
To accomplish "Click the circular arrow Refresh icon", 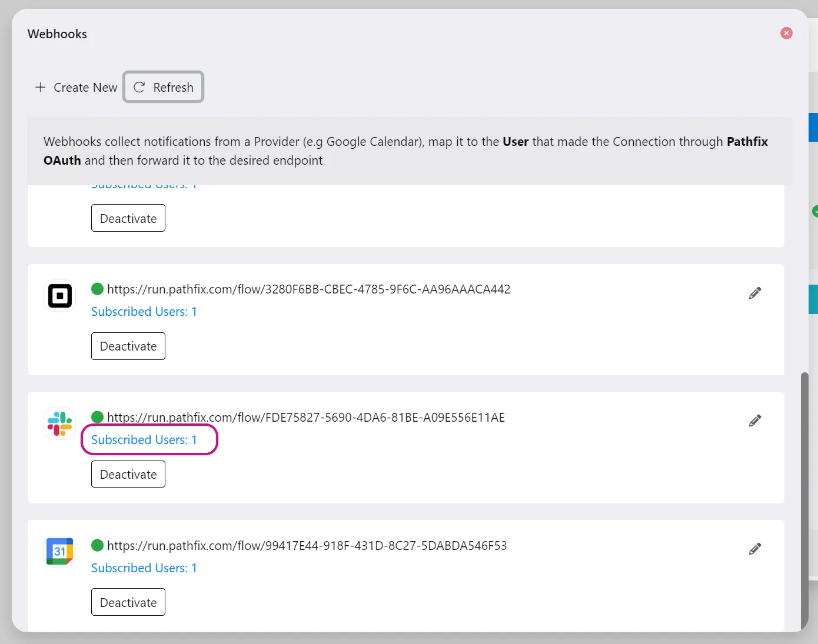I will [x=139, y=87].
